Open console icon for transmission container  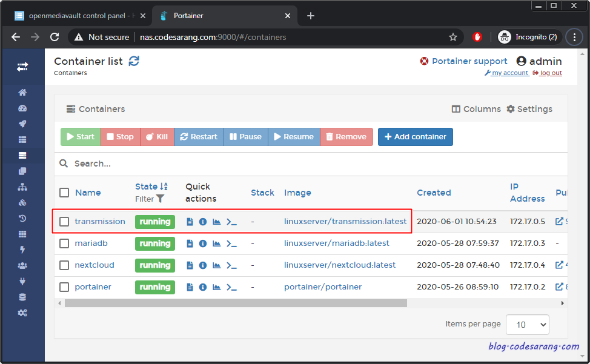point(231,222)
